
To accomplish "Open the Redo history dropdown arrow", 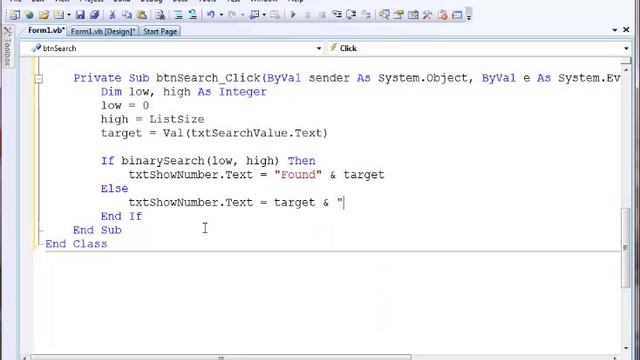I will coord(242,15).
